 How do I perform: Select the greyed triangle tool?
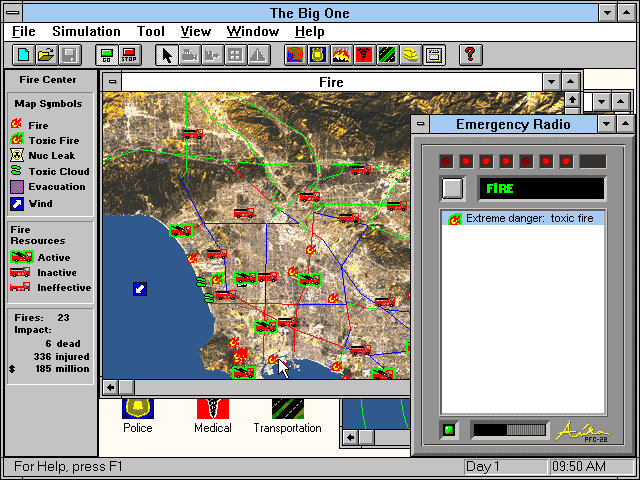258,55
